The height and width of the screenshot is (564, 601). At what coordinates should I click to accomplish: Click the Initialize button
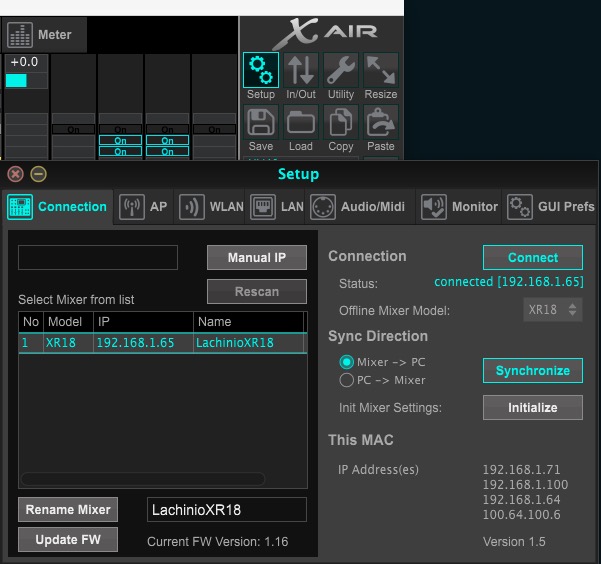click(x=533, y=408)
